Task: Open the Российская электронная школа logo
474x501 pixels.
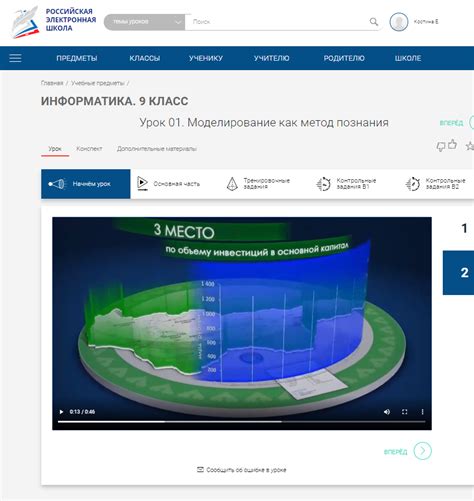Action: (x=53, y=22)
